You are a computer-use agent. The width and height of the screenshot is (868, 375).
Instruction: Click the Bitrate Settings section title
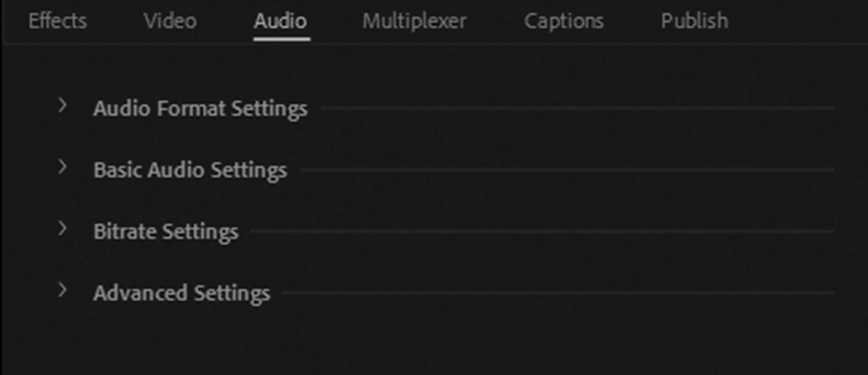point(166,232)
